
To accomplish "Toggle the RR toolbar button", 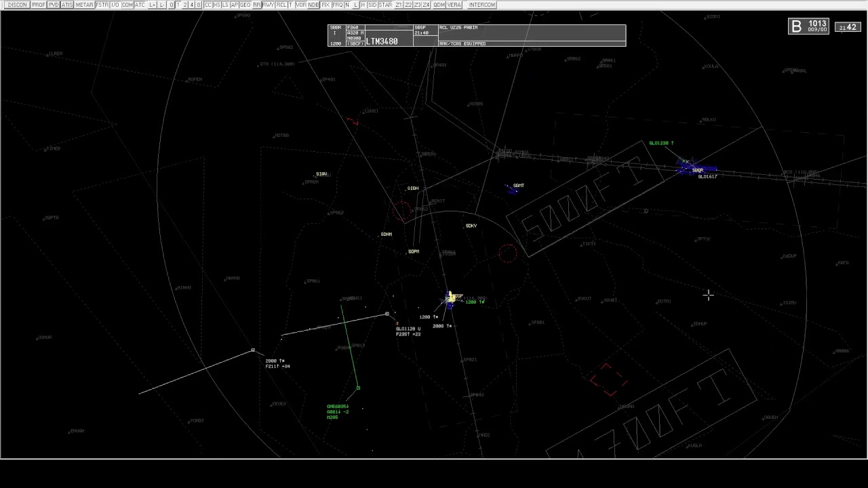I will (257, 5).
